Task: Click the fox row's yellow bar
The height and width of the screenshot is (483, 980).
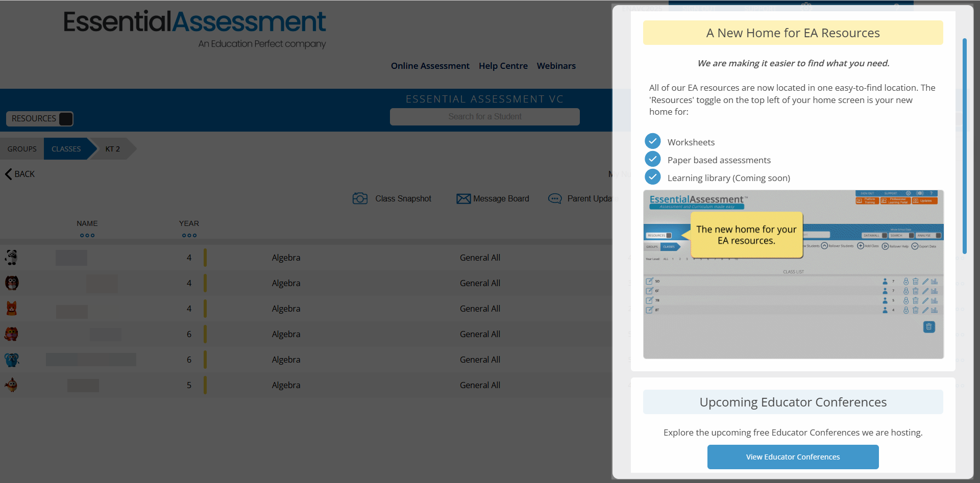Action: (x=205, y=309)
